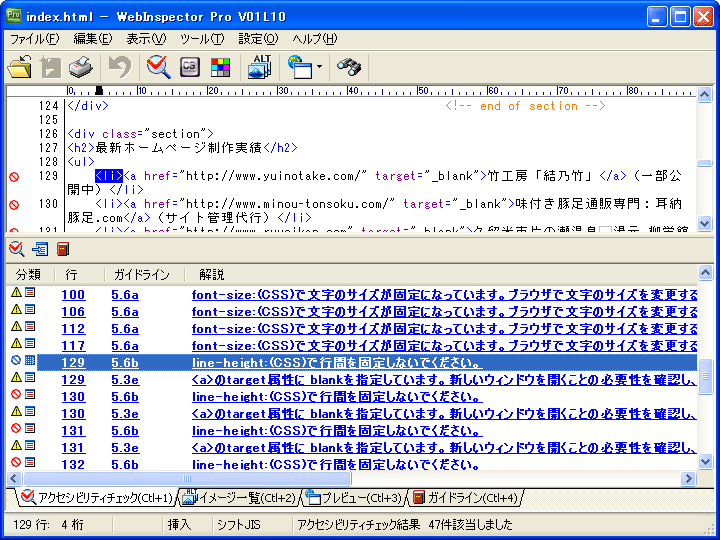
Task: Click the <h2> heading text on line 127
Action: tap(178, 148)
